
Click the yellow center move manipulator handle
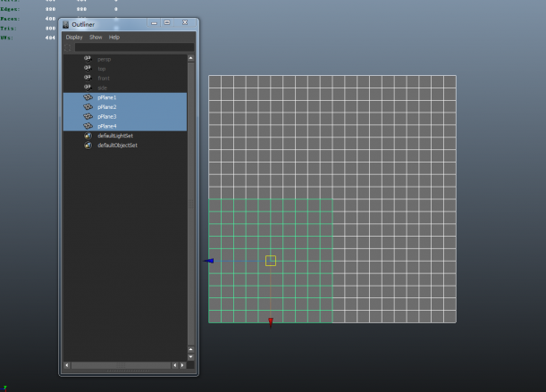click(271, 261)
